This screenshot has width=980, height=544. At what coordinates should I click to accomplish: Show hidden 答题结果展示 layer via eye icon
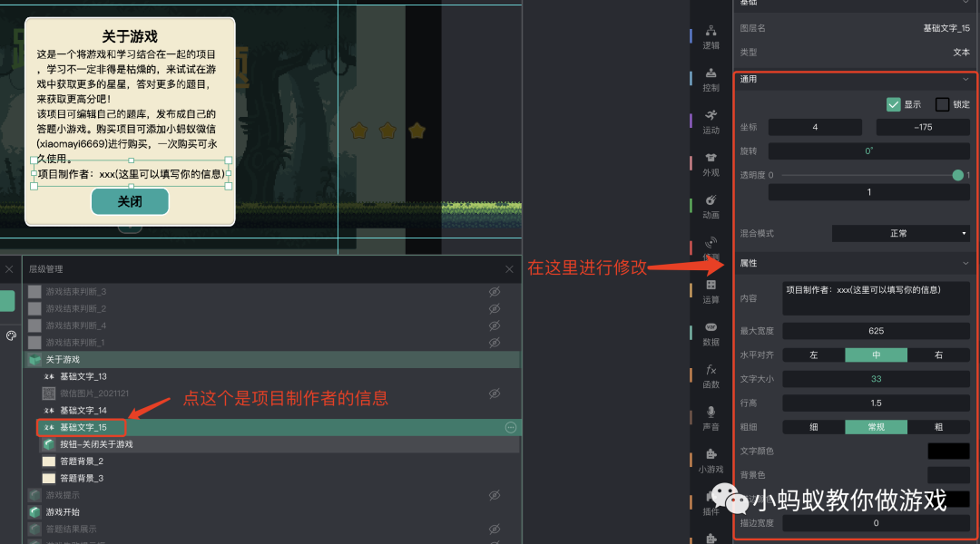495,529
